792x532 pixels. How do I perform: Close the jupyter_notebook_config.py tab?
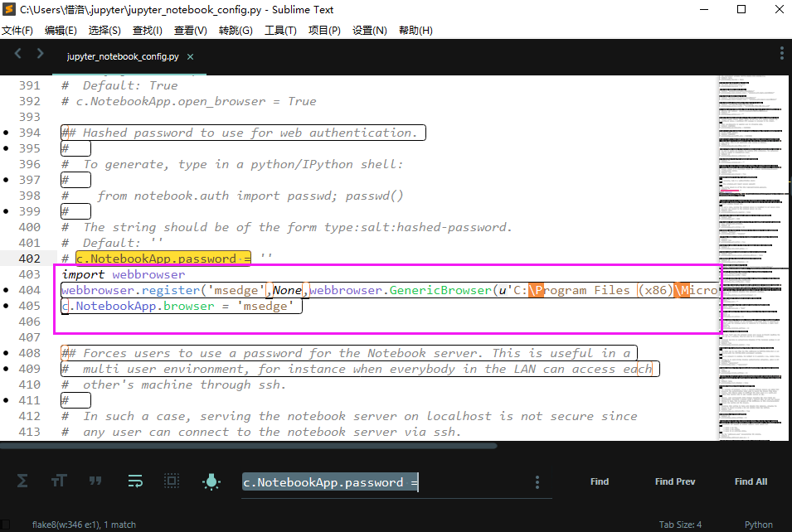[191, 56]
